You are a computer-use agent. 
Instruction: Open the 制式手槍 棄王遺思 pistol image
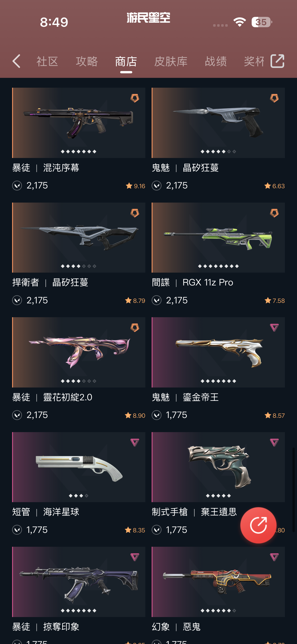pyautogui.click(x=218, y=467)
